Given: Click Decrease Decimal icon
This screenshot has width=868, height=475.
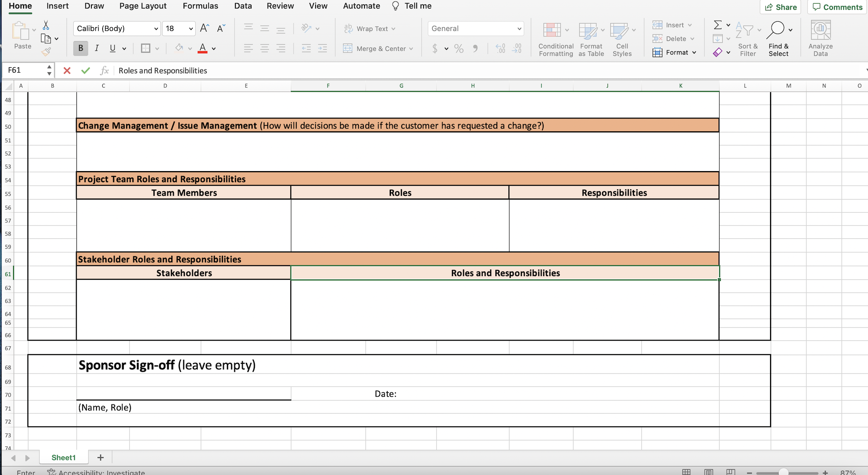Looking at the screenshot, I should click(x=517, y=48).
